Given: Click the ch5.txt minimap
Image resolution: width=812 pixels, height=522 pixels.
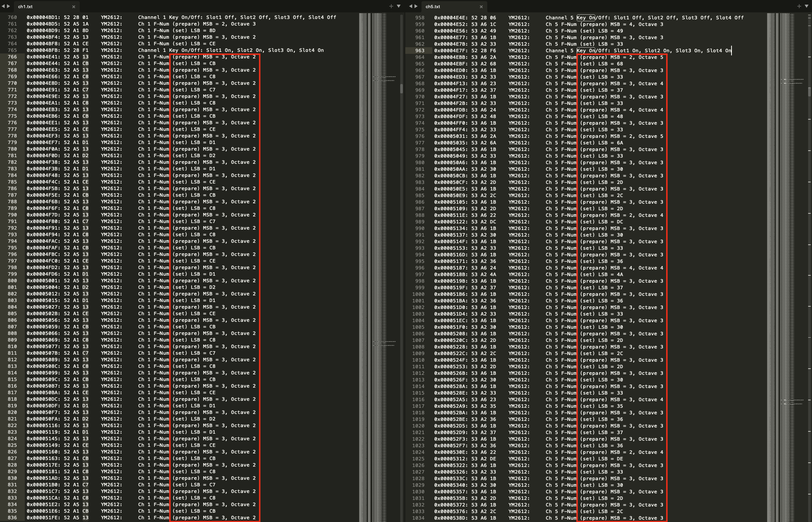Looking at the screenshot, I should (787, 267).
